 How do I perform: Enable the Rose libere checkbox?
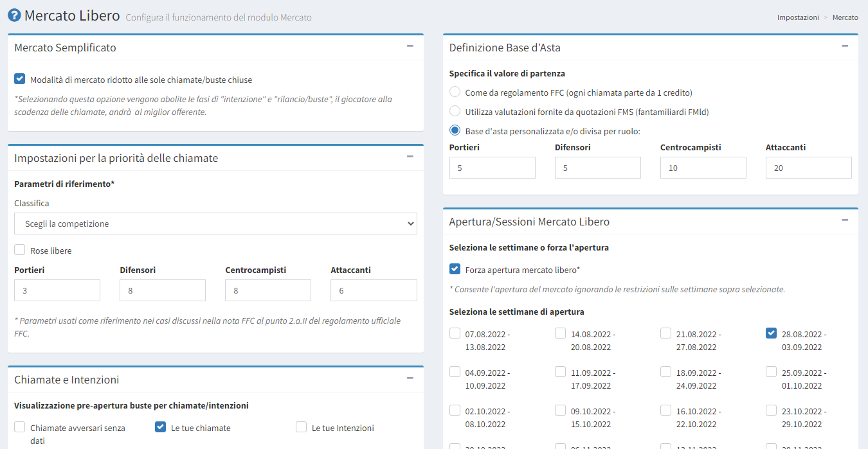point(20,251)
